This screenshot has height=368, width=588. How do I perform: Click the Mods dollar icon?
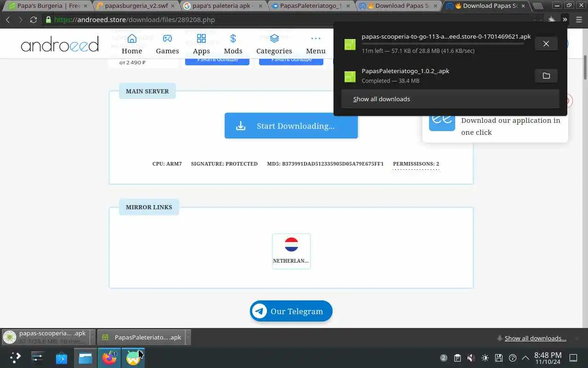click(x=233, y=38)
